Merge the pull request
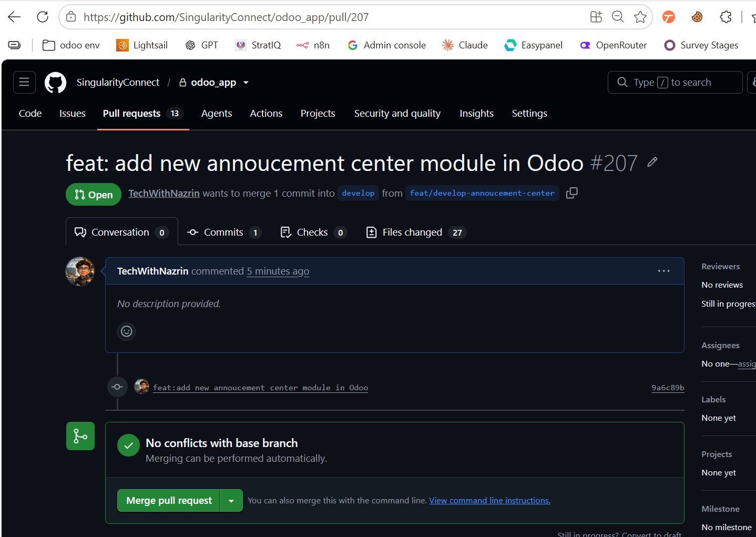Viewport: 756px width, 537px height. tap(169, 501)
